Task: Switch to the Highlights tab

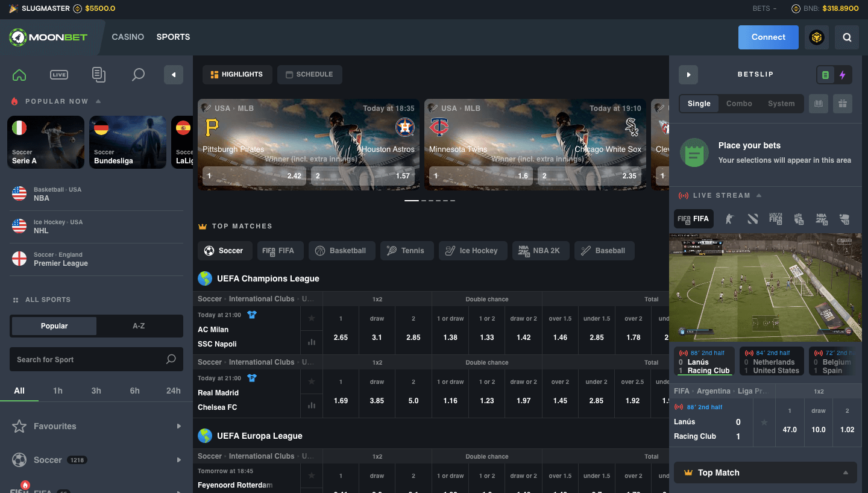Action: [237, 75]
